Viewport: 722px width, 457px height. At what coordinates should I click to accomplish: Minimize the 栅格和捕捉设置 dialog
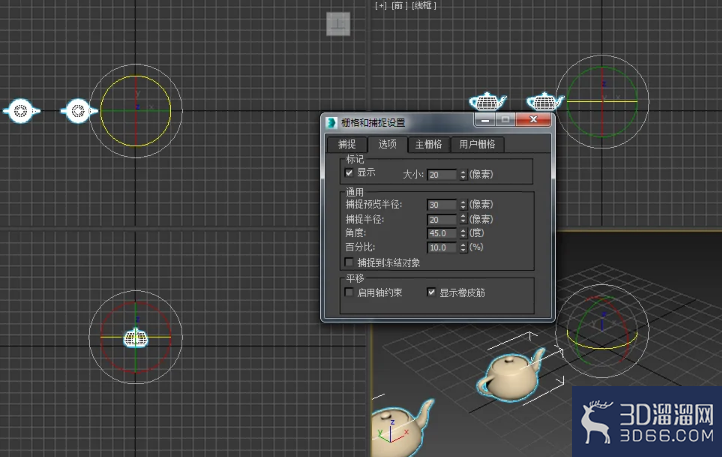click(485, 120)
